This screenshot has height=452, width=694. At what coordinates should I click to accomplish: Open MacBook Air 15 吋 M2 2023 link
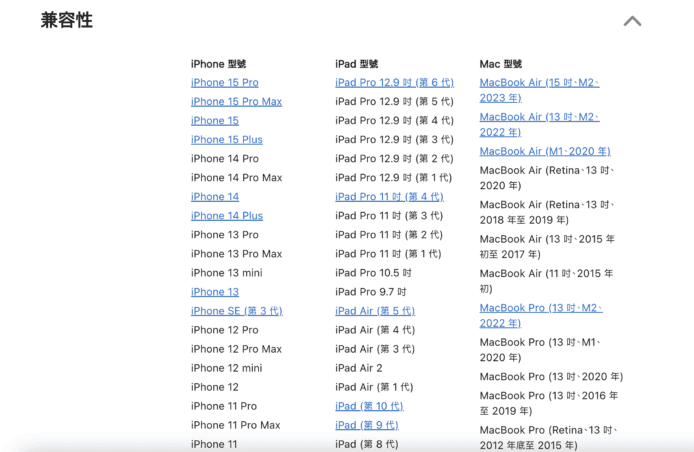point(539,90)
